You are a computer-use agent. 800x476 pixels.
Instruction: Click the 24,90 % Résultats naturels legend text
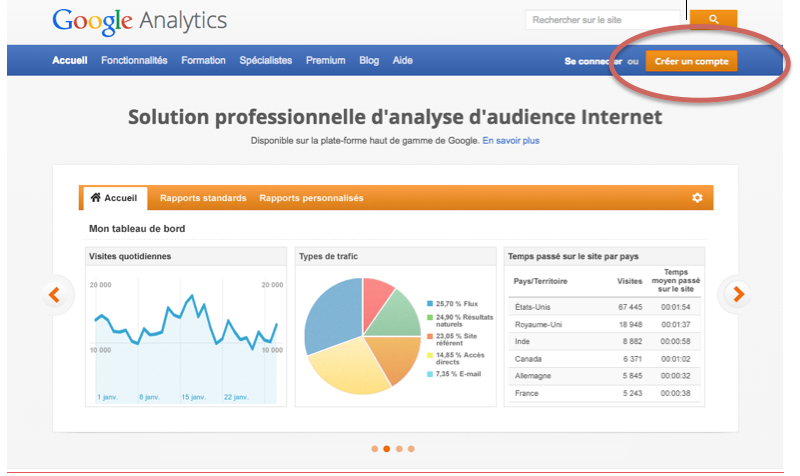click(464, 320)
